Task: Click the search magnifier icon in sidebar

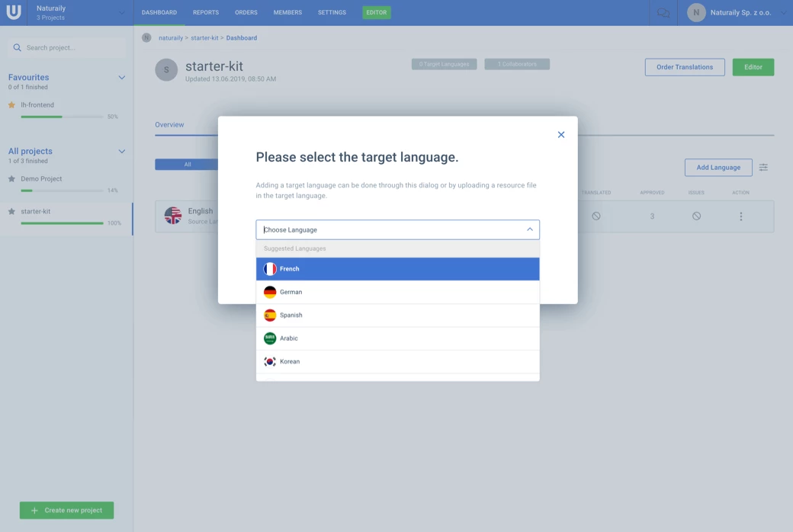Action: [x=18, y=47]
